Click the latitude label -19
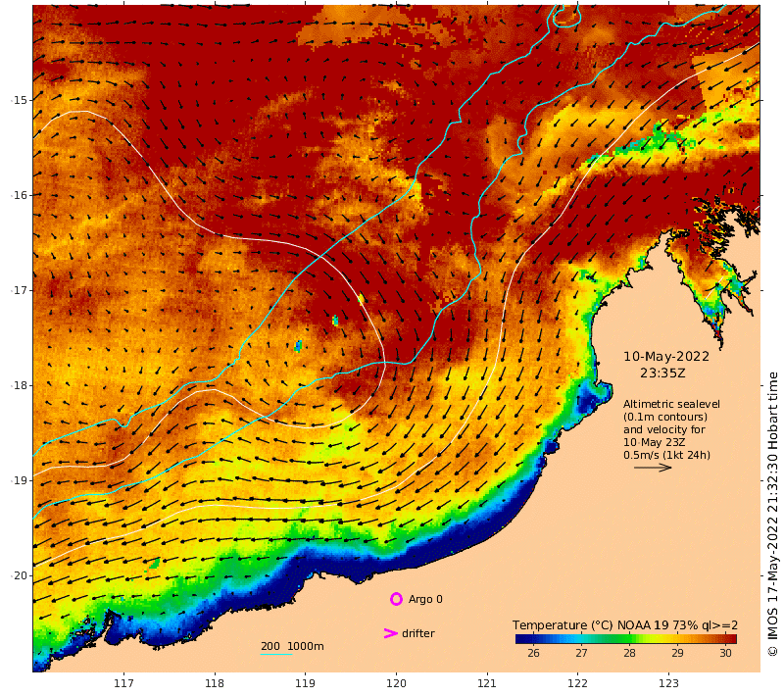 pyautogui.click(x=19, y=480)
